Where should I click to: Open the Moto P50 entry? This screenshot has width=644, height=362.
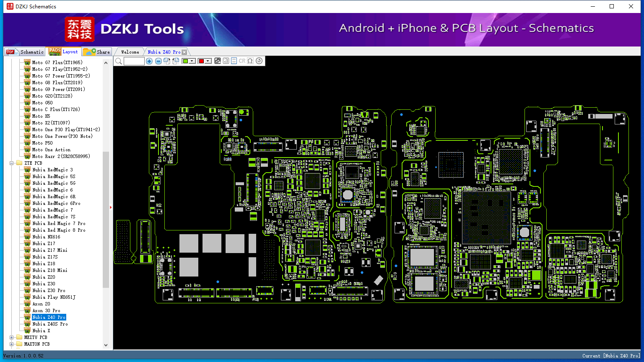click(x=42, y=143)
